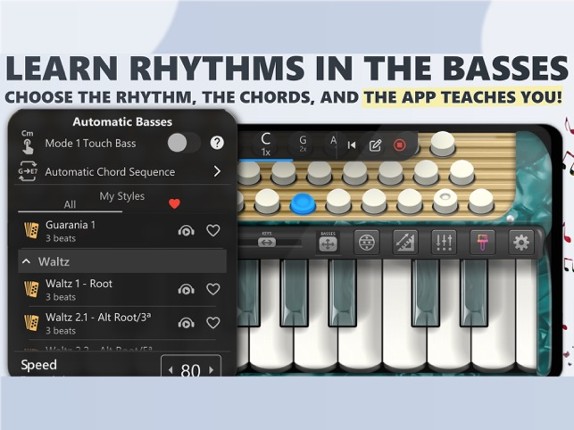
Task: Open the circular register selector icon
Action: coord(366,242)
